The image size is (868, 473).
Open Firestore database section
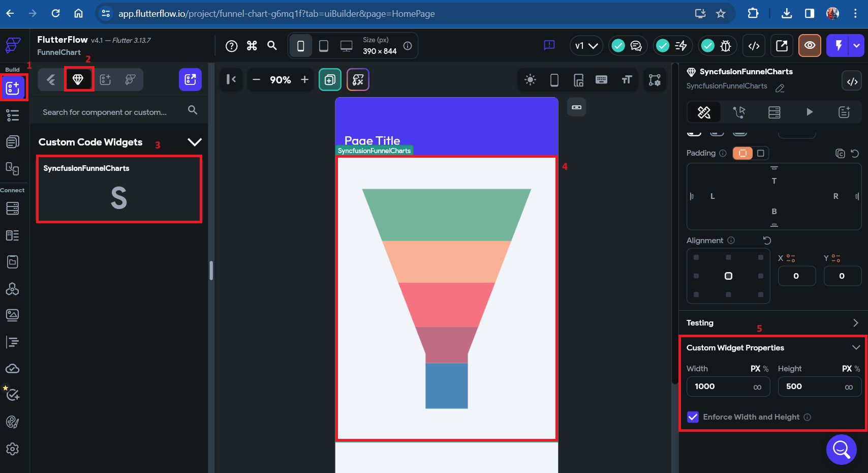(13, 209)
